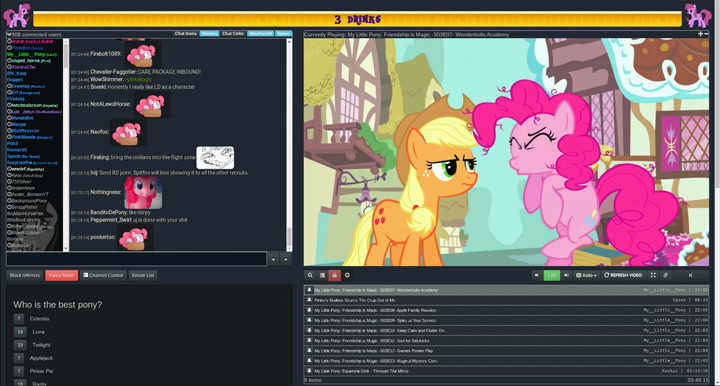720x386 pixels.
Task: Toggle the Smartscroll button
Action: (x=260, y=34)
